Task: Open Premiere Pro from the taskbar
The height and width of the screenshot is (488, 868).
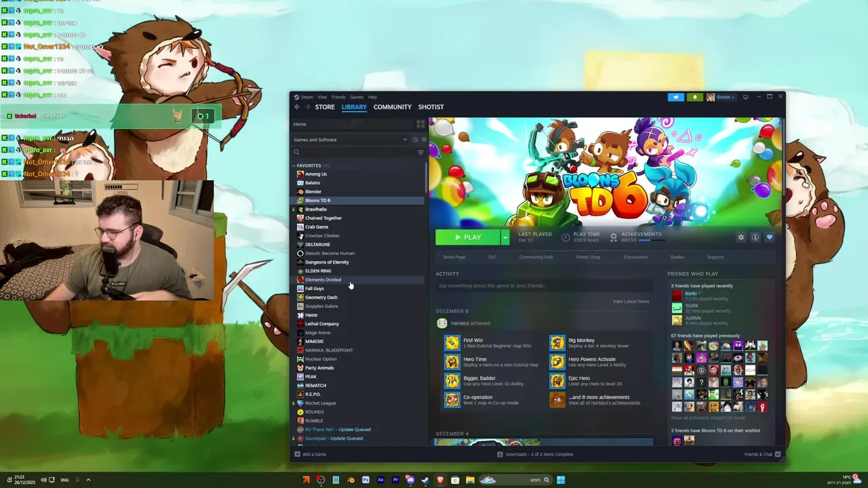Action: point(395,480)
